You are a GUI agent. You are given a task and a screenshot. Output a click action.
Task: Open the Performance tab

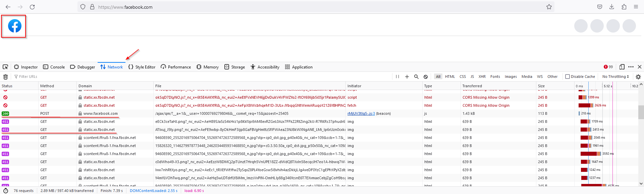point(176,67)
